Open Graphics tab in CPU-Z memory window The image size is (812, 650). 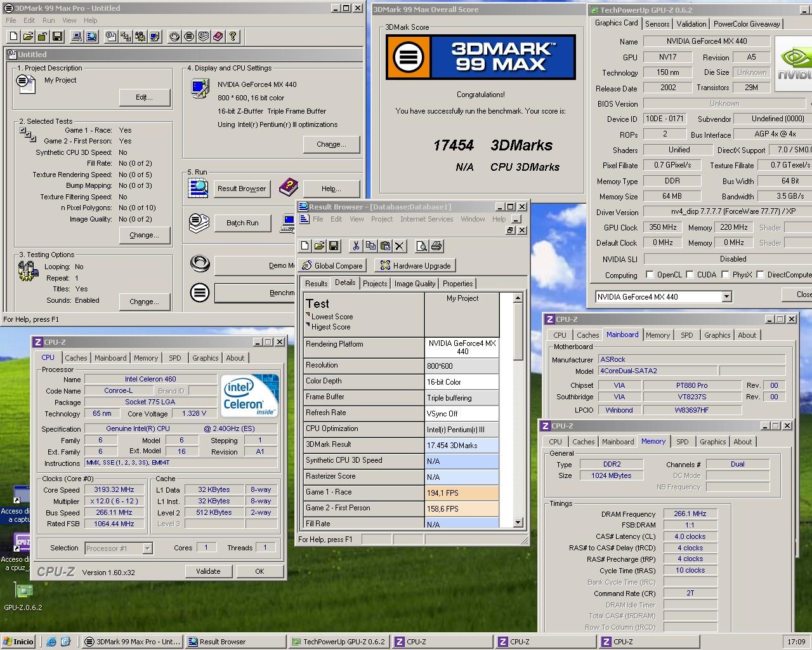pyautogui.click(x=712, y=442)
